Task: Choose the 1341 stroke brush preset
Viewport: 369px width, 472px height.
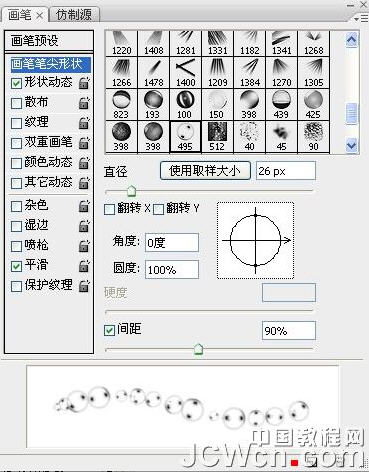Action: (x=282, y=43)
